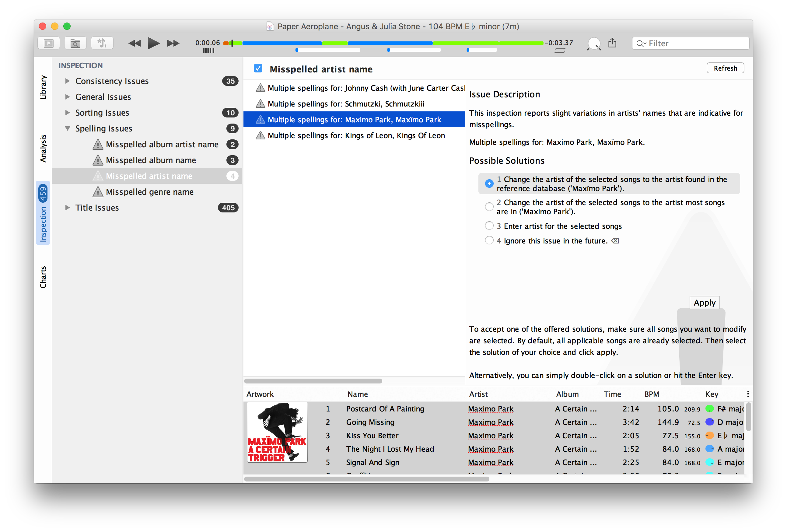Expand the Consistency Issues tree item

click(x=67, y=80)
